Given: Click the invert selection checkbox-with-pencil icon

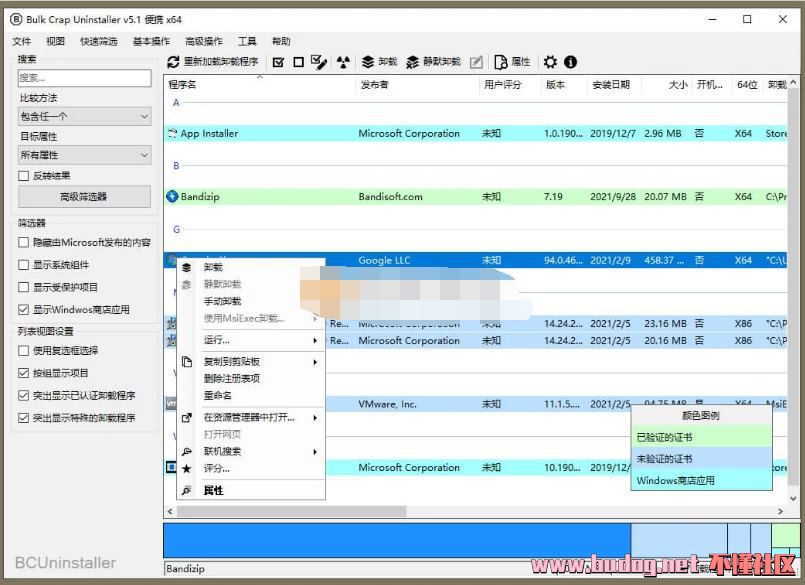Looking at the screenshot, I should pyautogui.click(x=319, y=62).
